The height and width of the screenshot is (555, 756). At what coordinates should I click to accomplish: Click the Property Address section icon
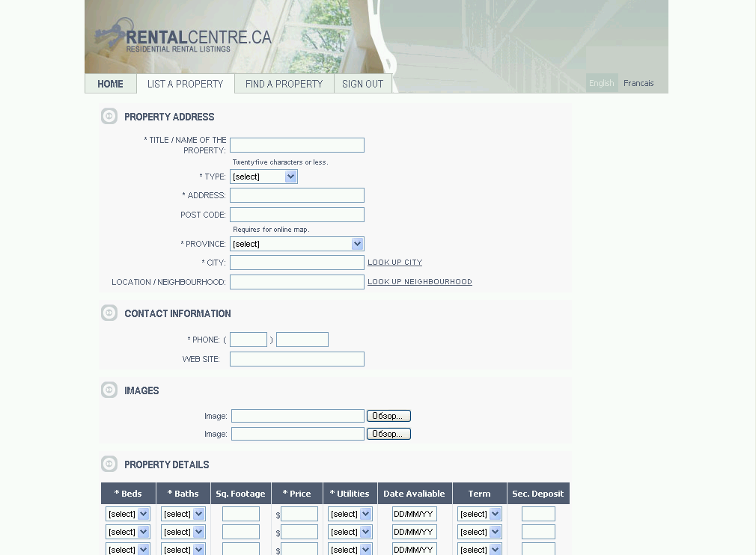tap(109, 116)
